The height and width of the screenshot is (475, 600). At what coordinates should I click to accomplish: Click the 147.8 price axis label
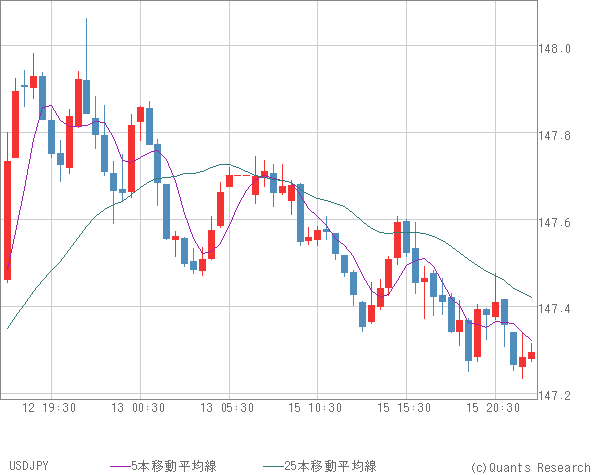pos(554,136)
